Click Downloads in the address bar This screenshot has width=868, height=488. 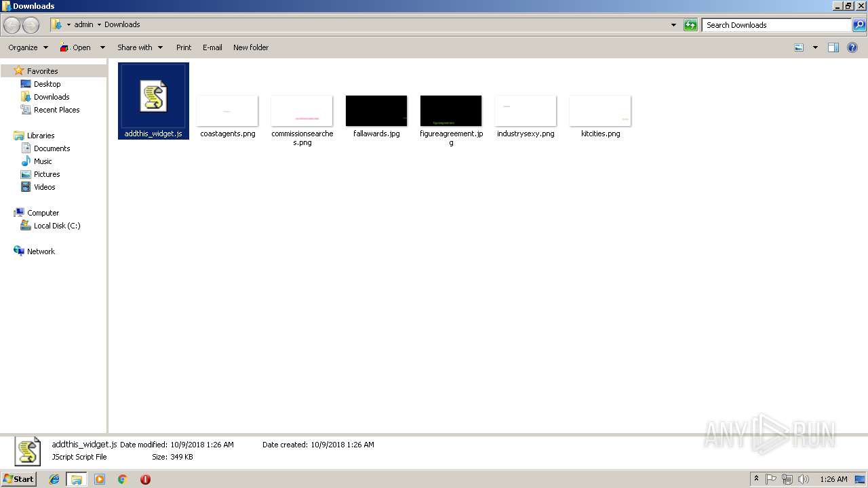[122, 25]
